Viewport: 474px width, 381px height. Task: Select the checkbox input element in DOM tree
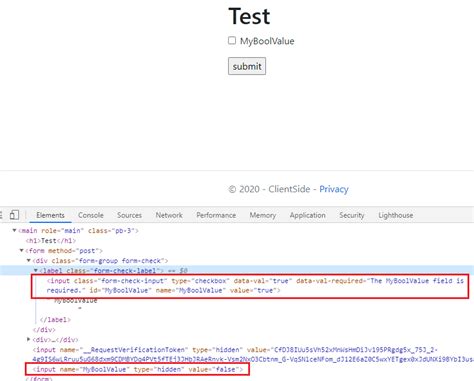[255, 286]
